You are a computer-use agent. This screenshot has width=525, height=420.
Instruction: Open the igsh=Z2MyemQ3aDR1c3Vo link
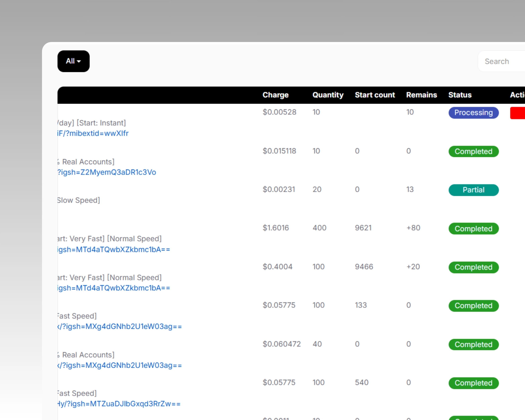(x=107, y=172)
